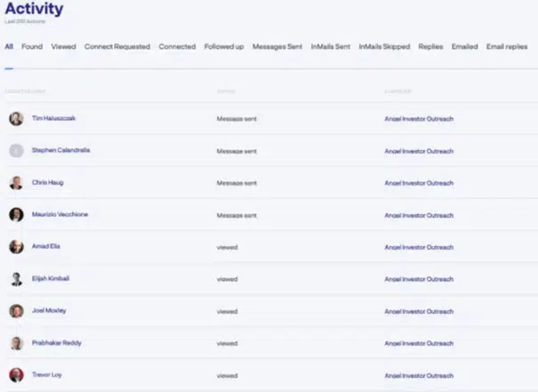Viewport: 538px width, 392px height.
Task: Click Maurizio Vecchione's profile avatar
Action: pos(16,214)
